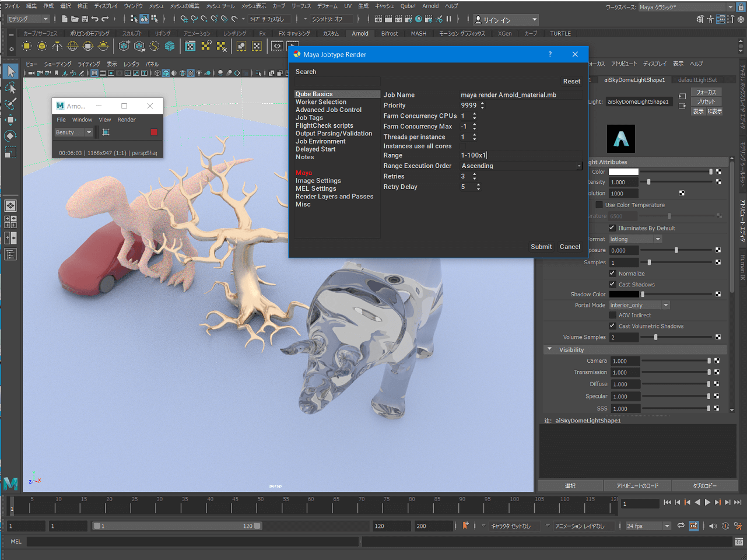The image size is (747, 560).
Task: Click the light Color white swatch
Action: tap(623, 172)
